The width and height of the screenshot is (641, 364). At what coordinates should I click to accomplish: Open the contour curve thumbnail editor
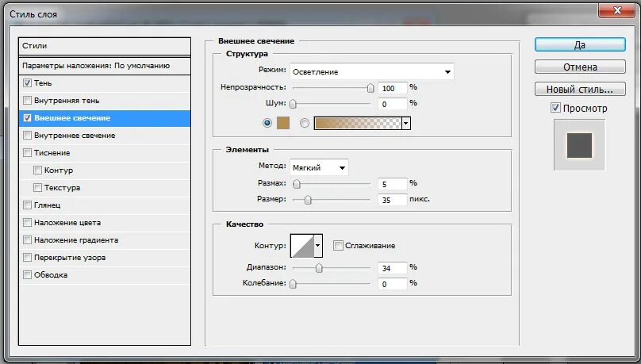point(301,246)
